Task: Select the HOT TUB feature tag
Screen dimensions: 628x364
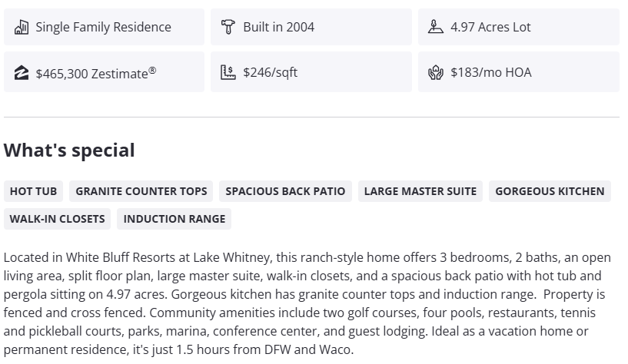Action: [x=33, y=191]
